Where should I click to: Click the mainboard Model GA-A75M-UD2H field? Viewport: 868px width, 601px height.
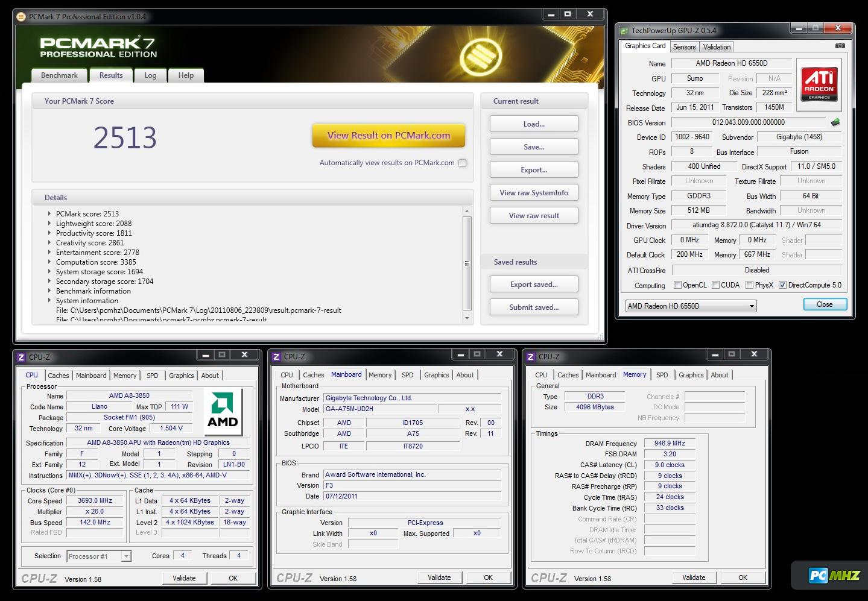coord(380,409)
